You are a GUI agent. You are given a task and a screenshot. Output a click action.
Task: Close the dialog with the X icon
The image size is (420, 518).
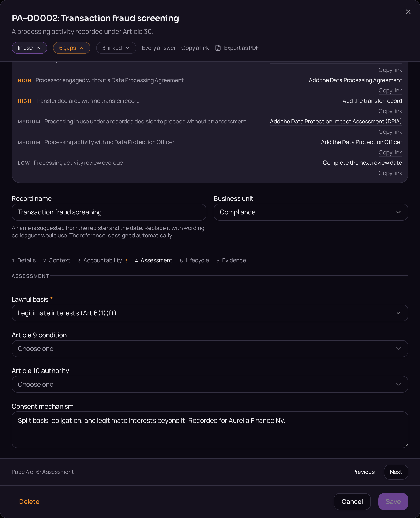[x=408, y=12]
